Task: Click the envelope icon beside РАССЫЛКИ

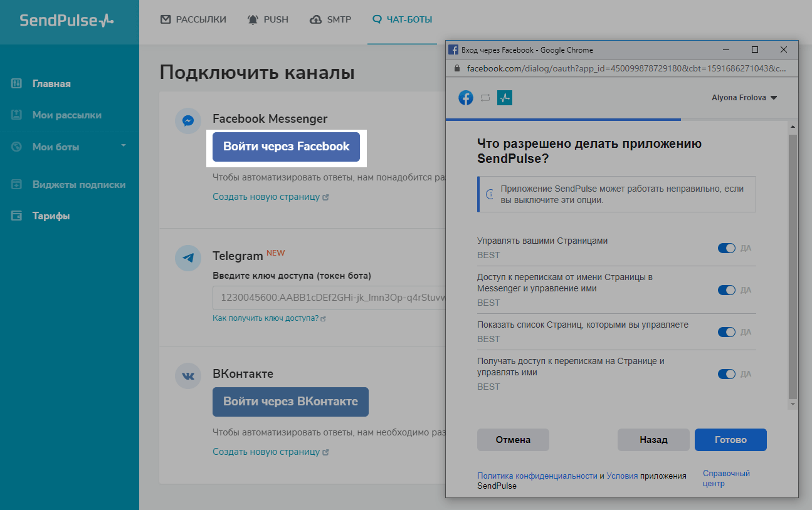Action: 166,19
